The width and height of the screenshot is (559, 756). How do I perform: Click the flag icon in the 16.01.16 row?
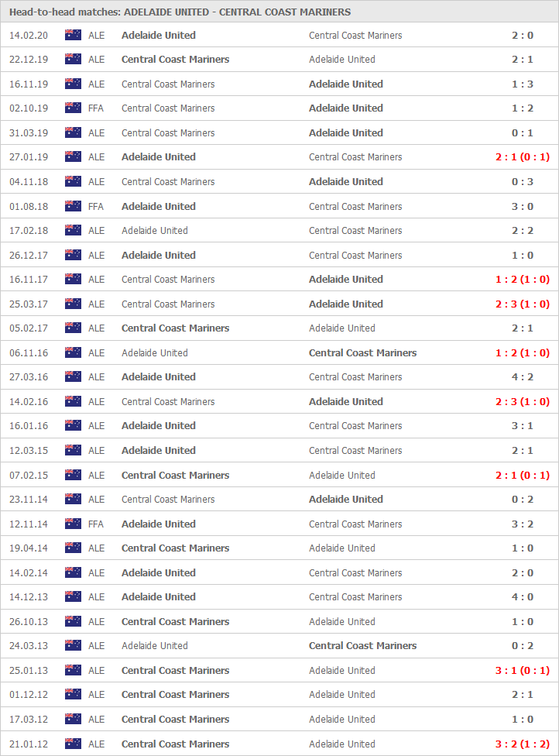(73, 425)
